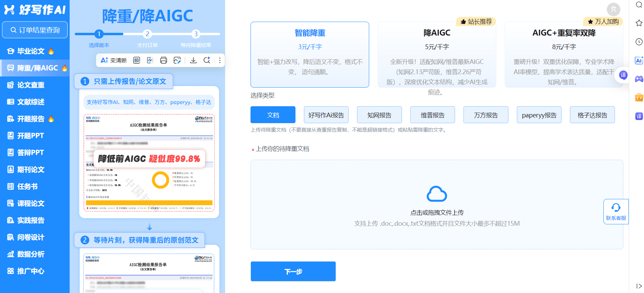
Task: Open the user avatar menu
Action: click(614, 9)
